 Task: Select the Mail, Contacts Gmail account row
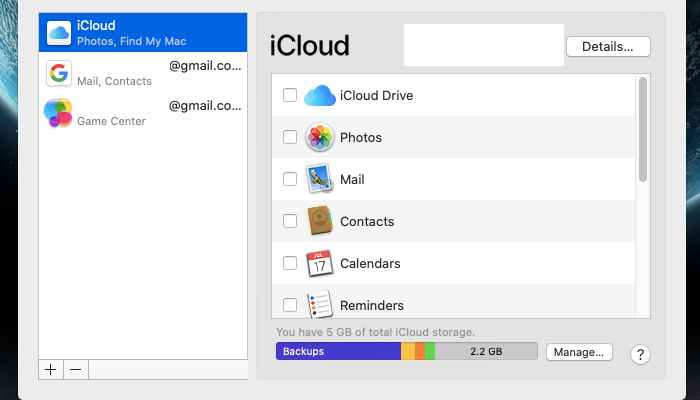tap(143, 73)
